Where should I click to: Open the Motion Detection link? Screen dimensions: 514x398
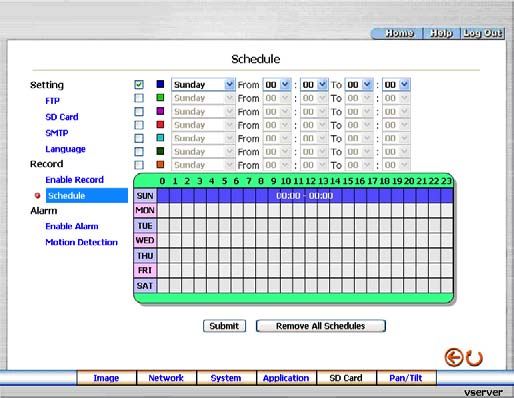(x=82, y=242)
